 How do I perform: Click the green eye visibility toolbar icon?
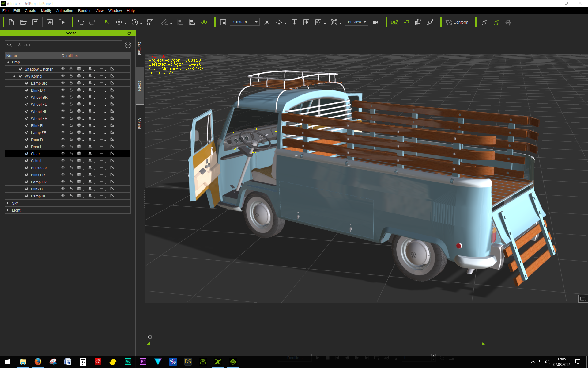click(204, 22)
